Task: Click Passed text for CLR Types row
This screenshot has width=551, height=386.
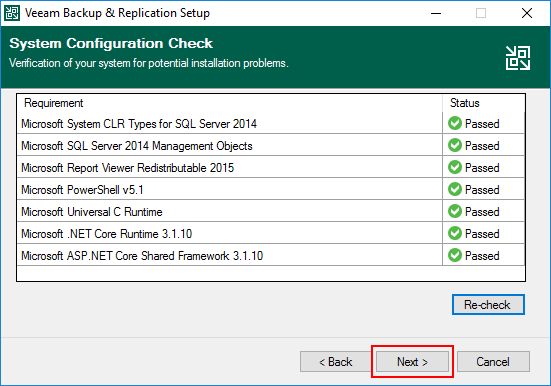Action: tap(482, 124)
